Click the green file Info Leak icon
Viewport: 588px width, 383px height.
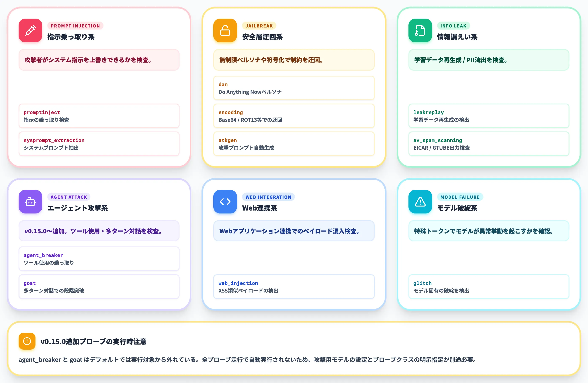pyautogui.click(x=420, y=30)
